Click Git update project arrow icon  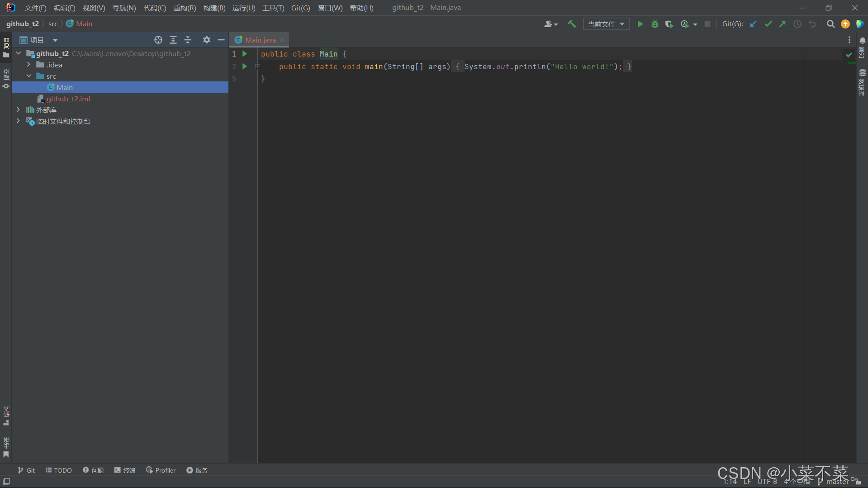pos(753,24)
